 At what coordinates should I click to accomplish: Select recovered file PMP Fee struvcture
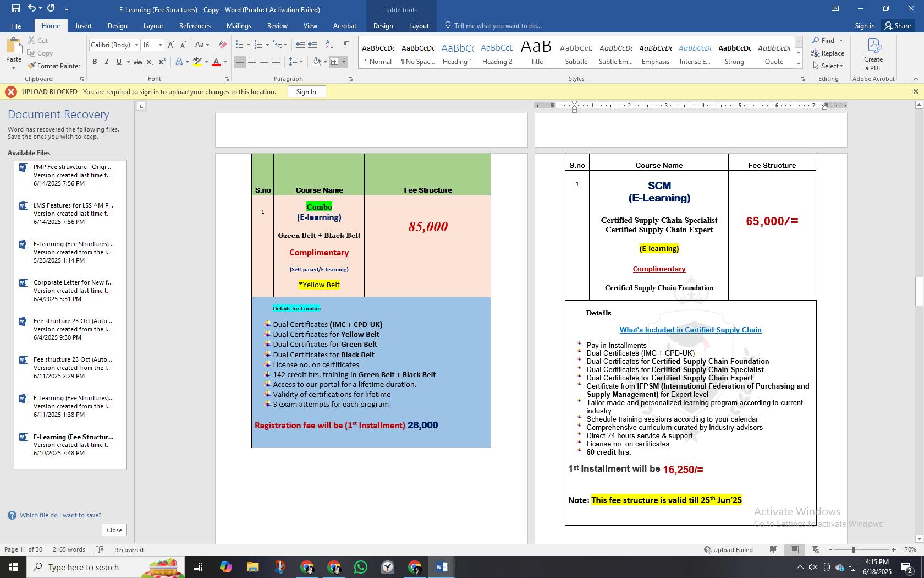click(x=70, y=175)
